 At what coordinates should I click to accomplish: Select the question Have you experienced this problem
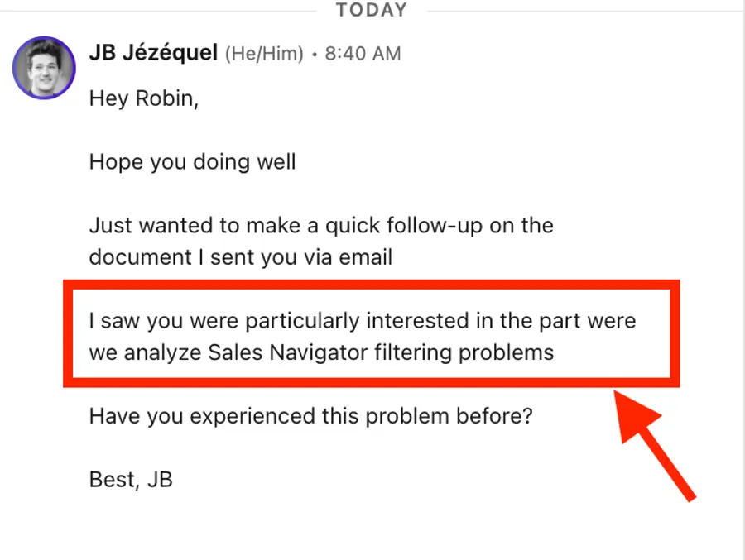310,416
